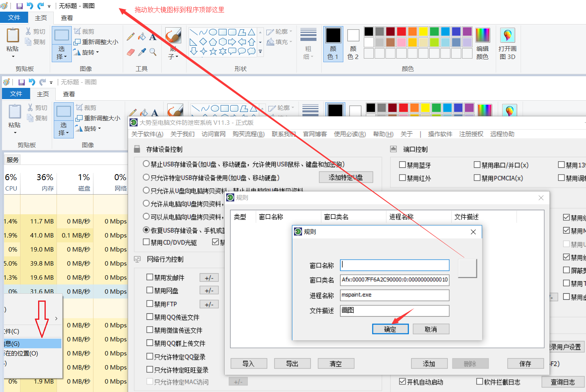
Task: Select the 禁止USB存储设备 radio button
Action: coord(146,164)
